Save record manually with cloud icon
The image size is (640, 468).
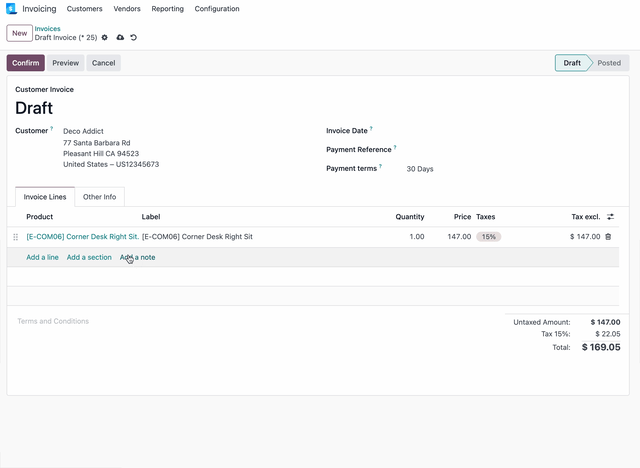click(120, 38)
